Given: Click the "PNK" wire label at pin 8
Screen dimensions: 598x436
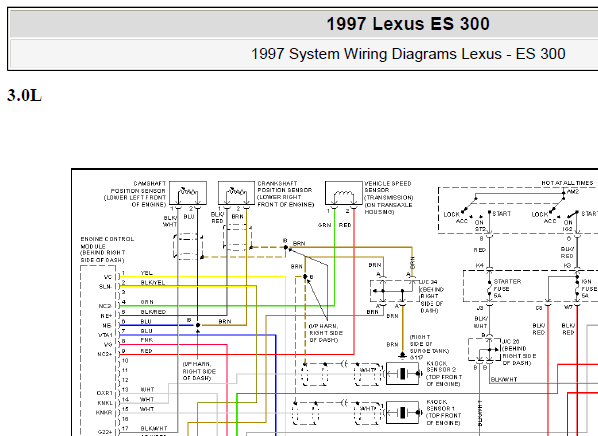Looking at the screenshot, I should pos(146,340).
